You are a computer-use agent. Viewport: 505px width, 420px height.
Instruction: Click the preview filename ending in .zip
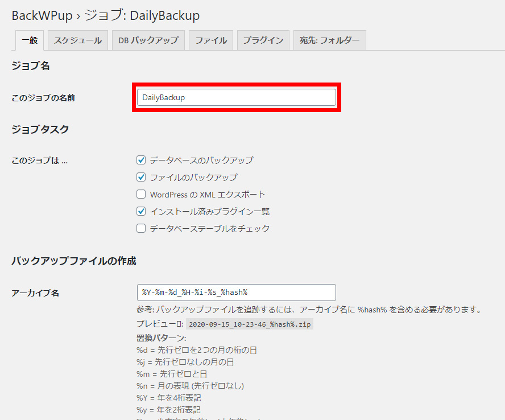coord(250,324)
